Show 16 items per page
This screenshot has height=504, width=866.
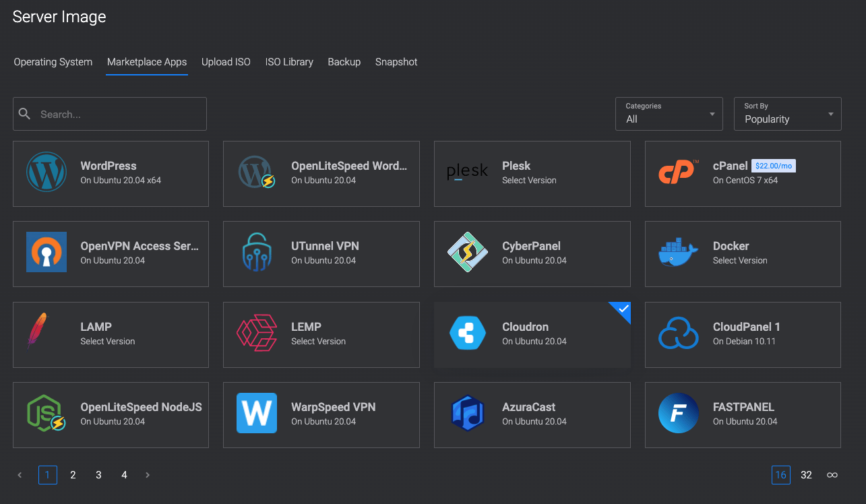781,475
